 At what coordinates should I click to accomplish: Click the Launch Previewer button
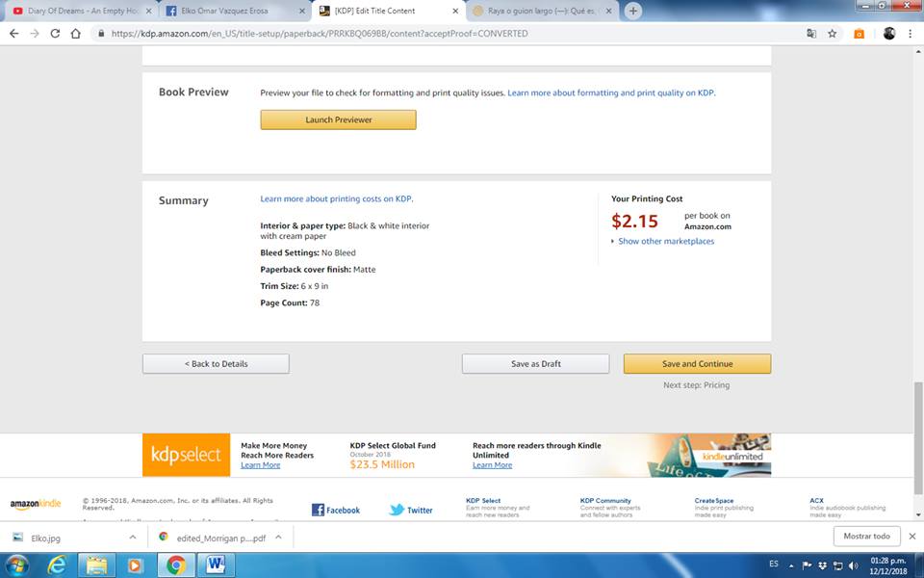(338, 119)
